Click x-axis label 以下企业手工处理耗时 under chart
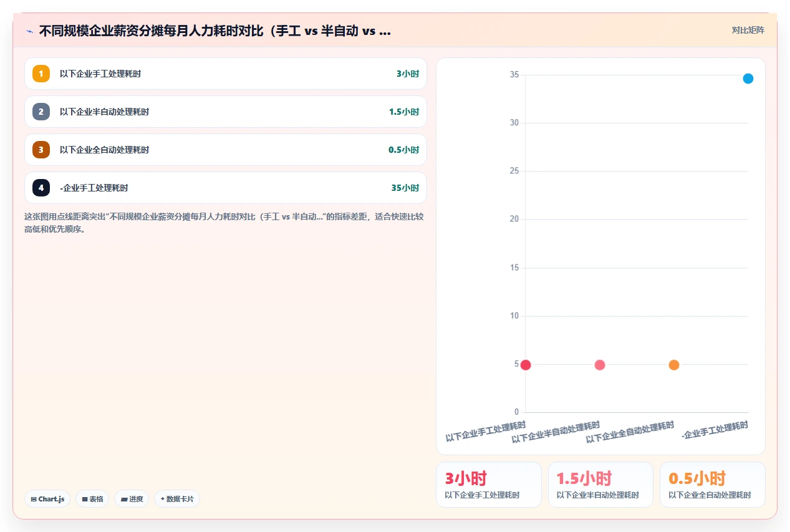The image size is (790, 532). [486, 431]
